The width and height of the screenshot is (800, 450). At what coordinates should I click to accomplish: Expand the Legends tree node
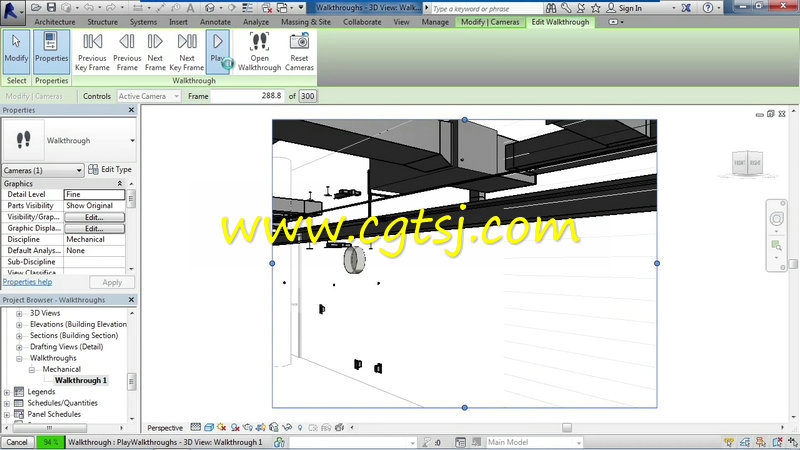(x=7, y=392)
